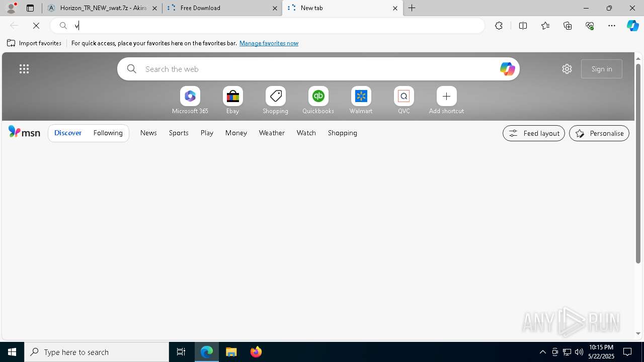Open the tab actions menu icon
The image size is (644, 362).
click(x=30, y=8)
